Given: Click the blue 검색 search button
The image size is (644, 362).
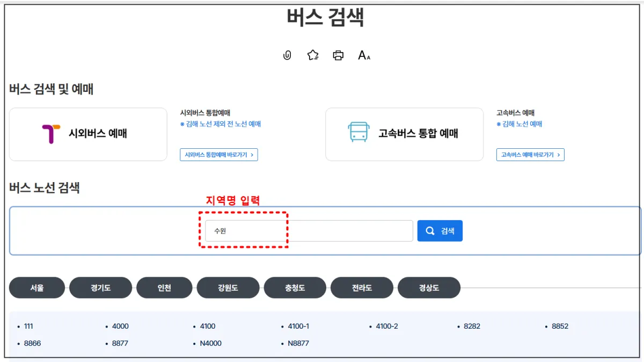Looking at the screenshot, I should [x=440, y=230].
